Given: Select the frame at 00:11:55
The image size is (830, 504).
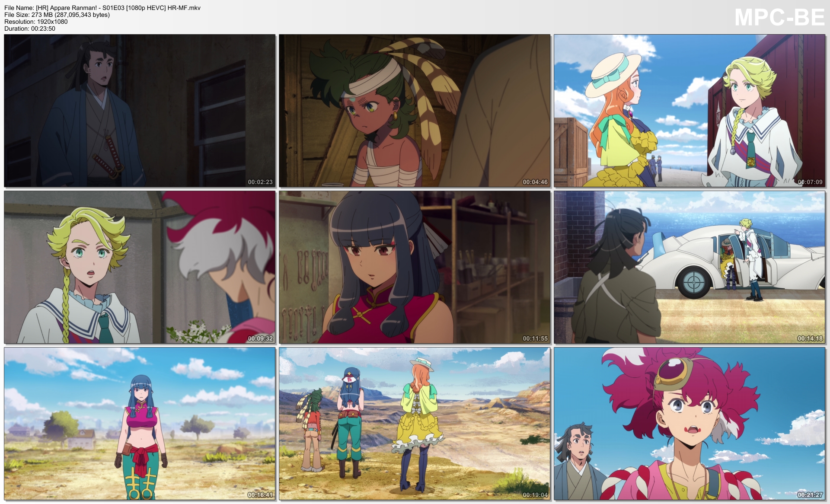Looking at the screenshot, I should [x=415, y=267].
